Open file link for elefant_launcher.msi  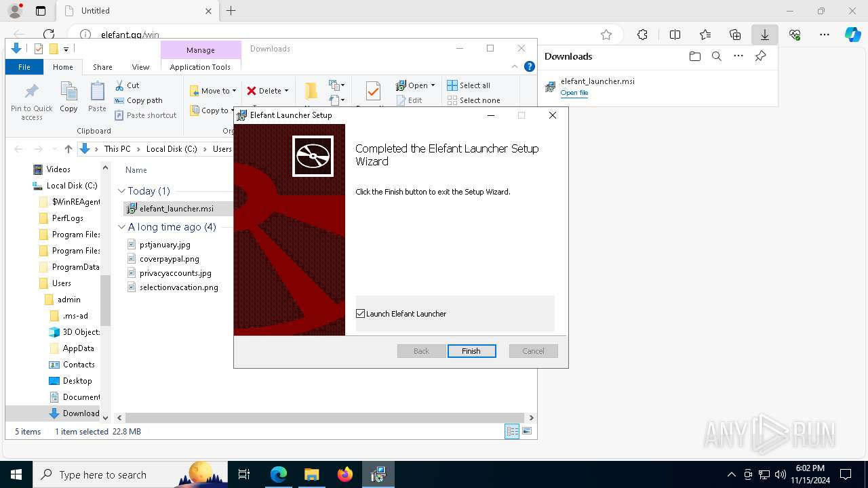tap(574, 93)
